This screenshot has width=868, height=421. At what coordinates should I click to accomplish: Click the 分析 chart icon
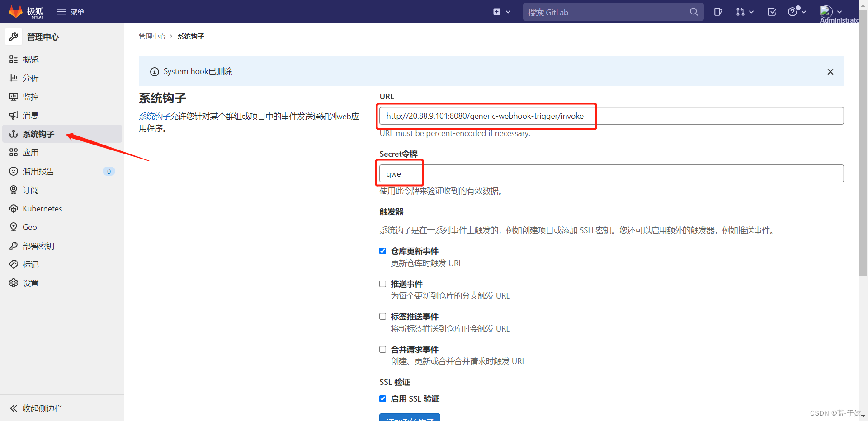14,78
